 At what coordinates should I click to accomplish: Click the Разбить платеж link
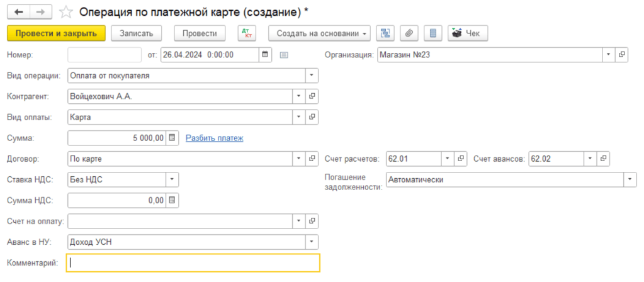[215, 138]
